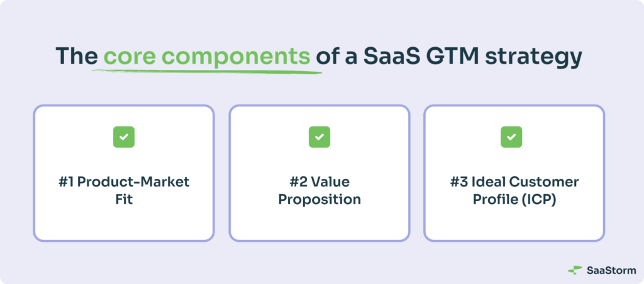Select the "#3 Ideal Customer" label text
Image resolution: width=644 pixels, height=284 pixels.
pyautogui.click(x=514, y=182)
